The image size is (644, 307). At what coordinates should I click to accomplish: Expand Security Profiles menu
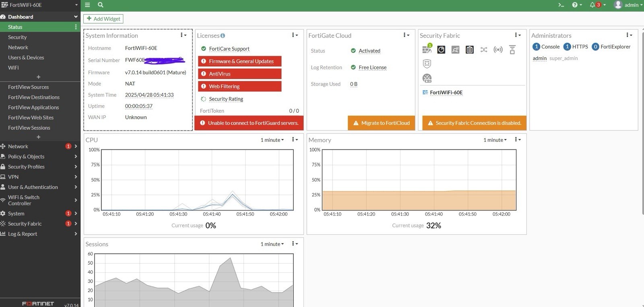click(x=40, y=167)
